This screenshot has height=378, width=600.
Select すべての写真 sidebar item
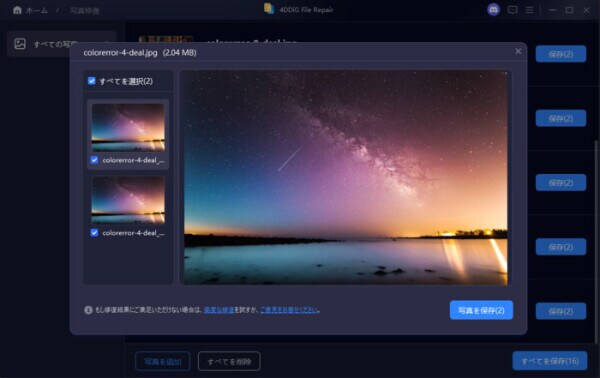click(61, 44)
